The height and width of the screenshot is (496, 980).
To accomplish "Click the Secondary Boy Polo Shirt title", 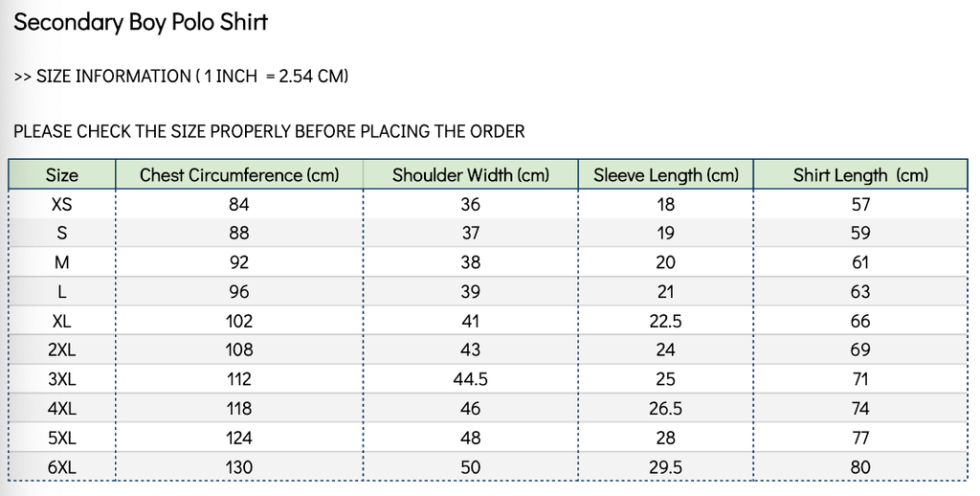I will coord(141,23).
